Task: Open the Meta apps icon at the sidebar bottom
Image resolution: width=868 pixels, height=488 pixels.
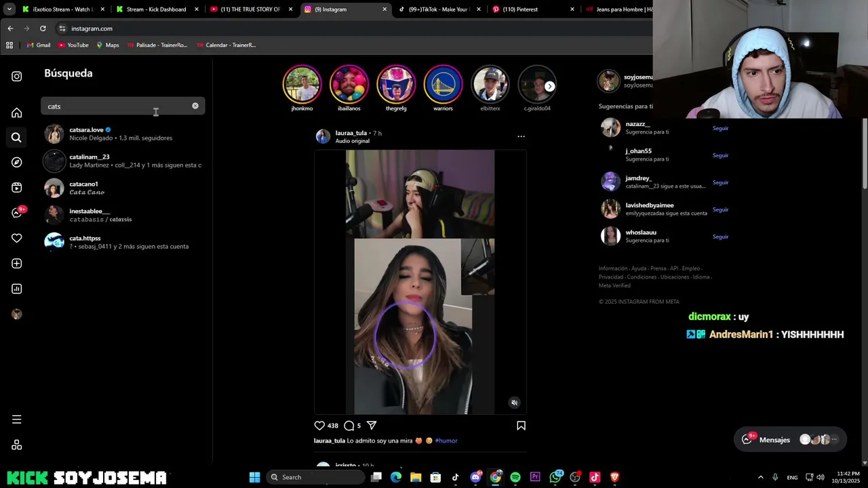Action: [16, 445]
